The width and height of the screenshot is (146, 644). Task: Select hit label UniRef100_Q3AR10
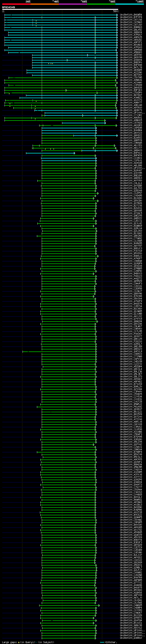point(131,638)
